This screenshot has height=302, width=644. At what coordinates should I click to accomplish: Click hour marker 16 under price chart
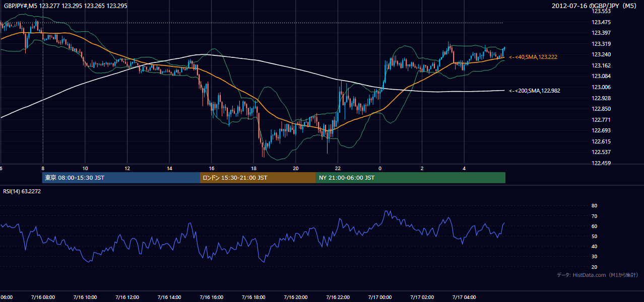212,169
